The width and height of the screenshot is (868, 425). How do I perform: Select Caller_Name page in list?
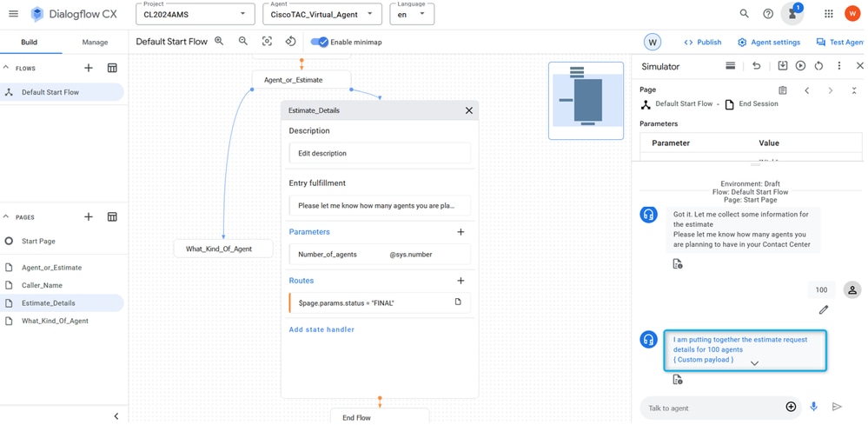point(63,285)
